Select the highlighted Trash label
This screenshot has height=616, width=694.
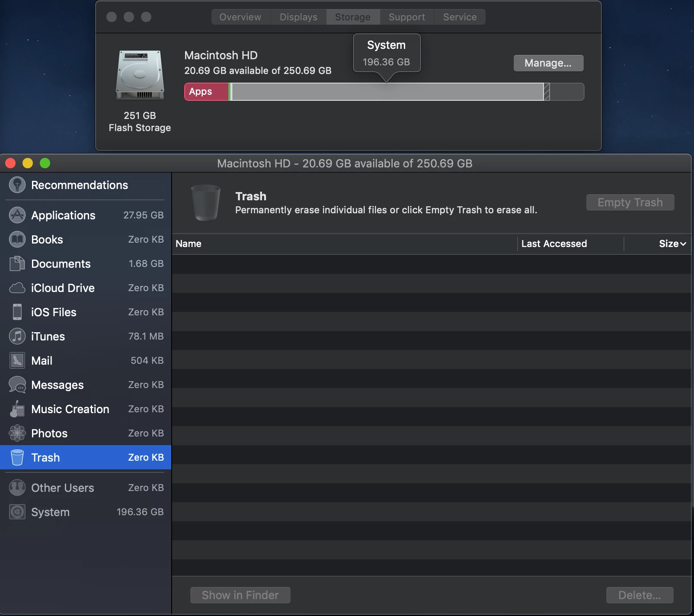pos(45,457)
